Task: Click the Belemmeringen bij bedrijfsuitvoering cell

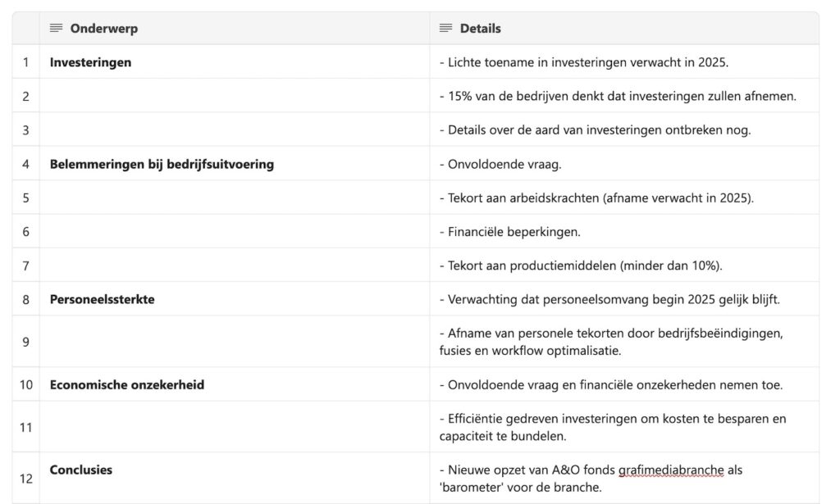Action: pyautogui.click(x=234, y=164)
